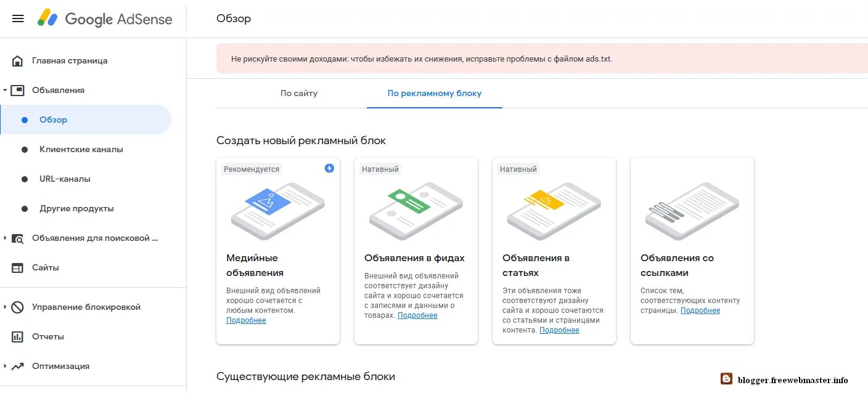This screenshot has height=393, width=868.
Task: Switch to the По сайту tab
Action: [x=299, y=94]
